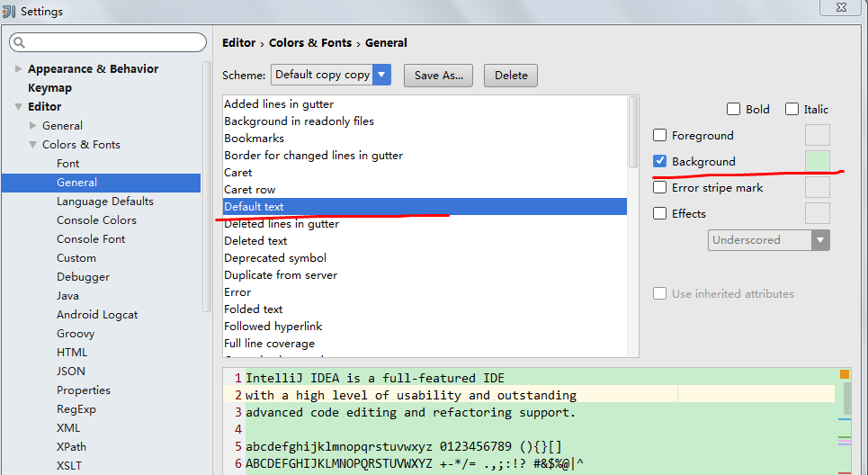The height and width of the screenshot is (475, 868).
Task: Open Android Logcat color settings
Action: [x=97, y=315]
